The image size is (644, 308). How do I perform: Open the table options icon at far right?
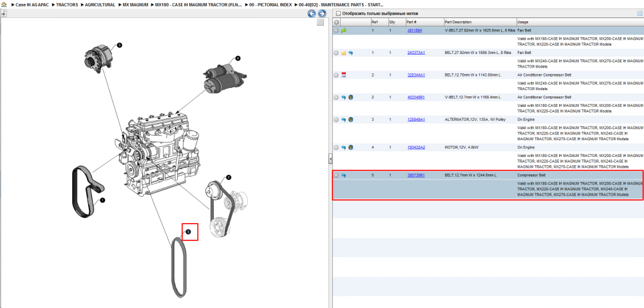pyautogui.click(x=639, y=14)
